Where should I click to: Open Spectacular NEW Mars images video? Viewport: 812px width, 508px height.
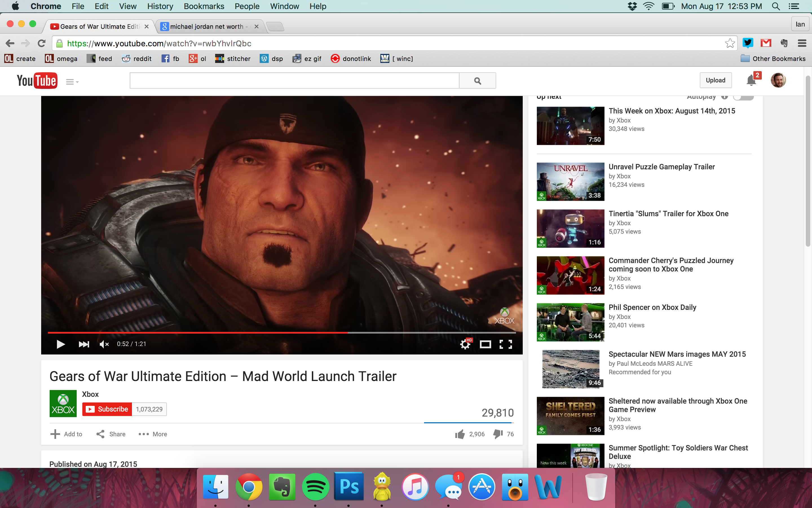coord(677,354)
